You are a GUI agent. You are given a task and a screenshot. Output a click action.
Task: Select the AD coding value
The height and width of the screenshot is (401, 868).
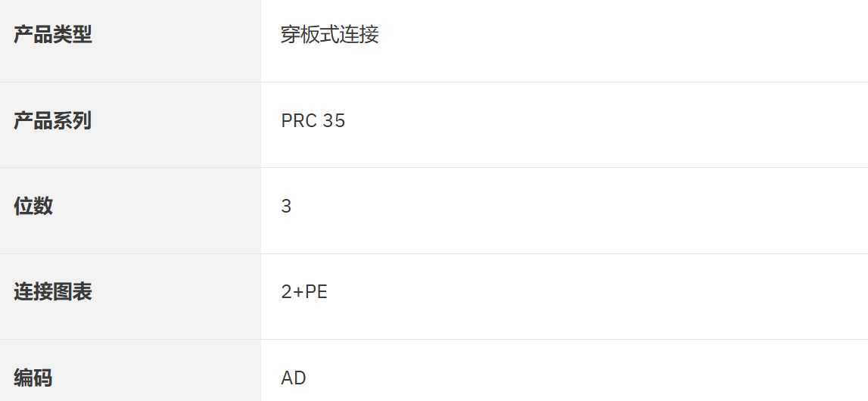[294, 378]
